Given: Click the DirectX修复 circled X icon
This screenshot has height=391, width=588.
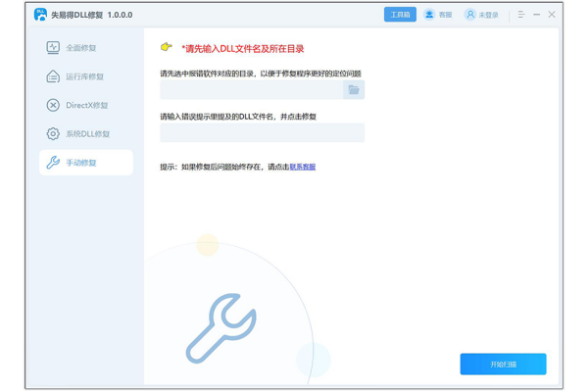Looking at the screenshot, I should tap(53, 105).
